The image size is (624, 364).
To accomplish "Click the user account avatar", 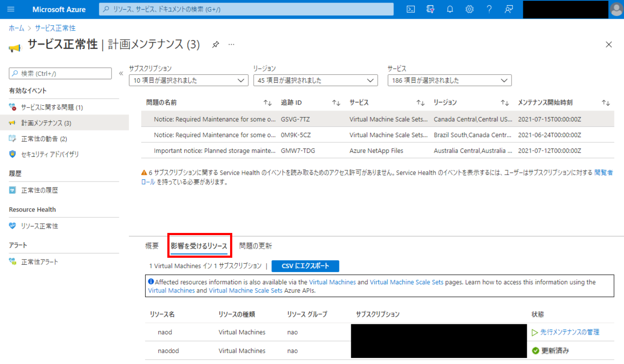I will [617, 9].
